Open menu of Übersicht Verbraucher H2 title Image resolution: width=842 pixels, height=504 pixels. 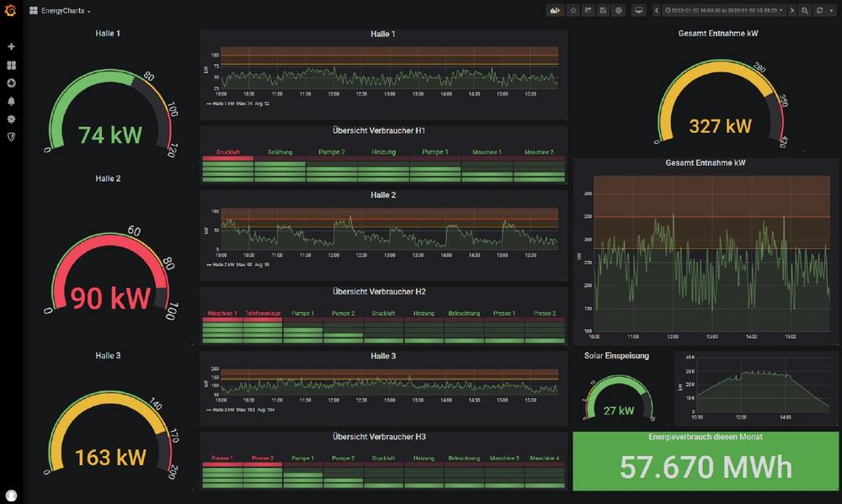coord(379,291)
